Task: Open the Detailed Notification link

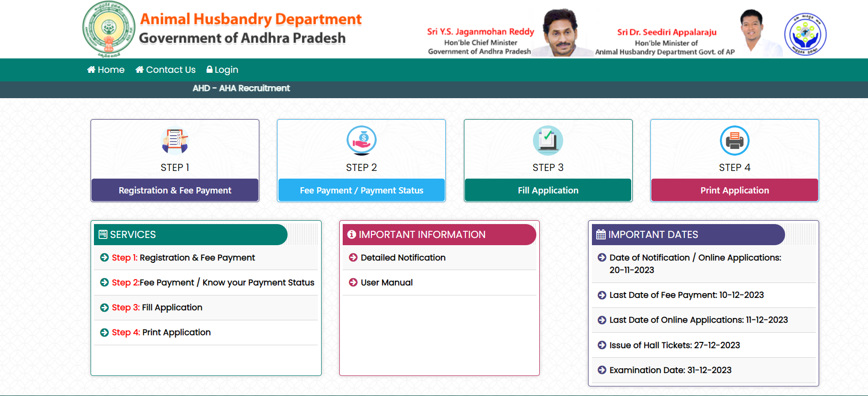Action: (x=403, y=258)
